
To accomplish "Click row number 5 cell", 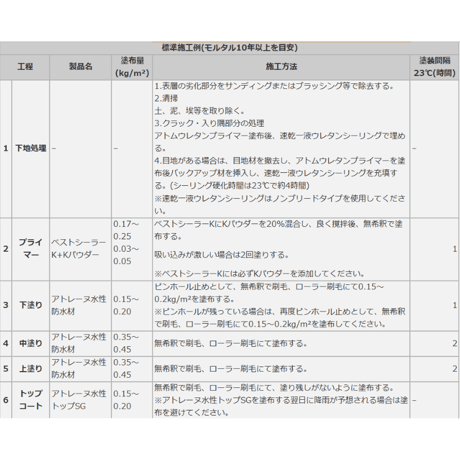I will tap(6, 369).
